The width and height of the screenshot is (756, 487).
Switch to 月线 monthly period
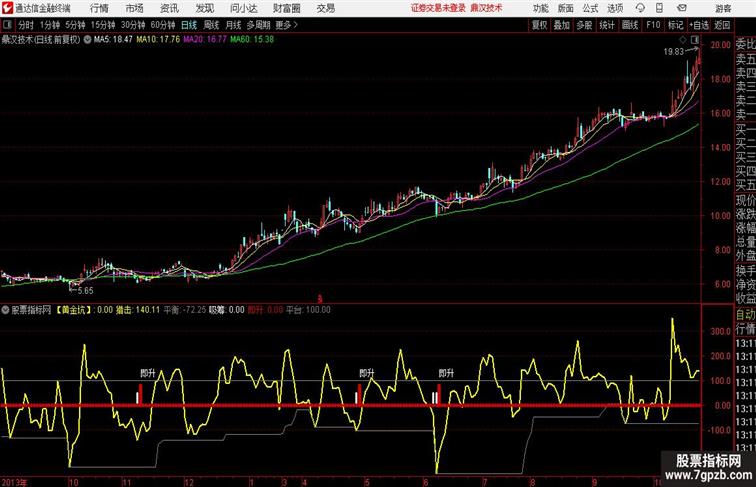point(233,25)
